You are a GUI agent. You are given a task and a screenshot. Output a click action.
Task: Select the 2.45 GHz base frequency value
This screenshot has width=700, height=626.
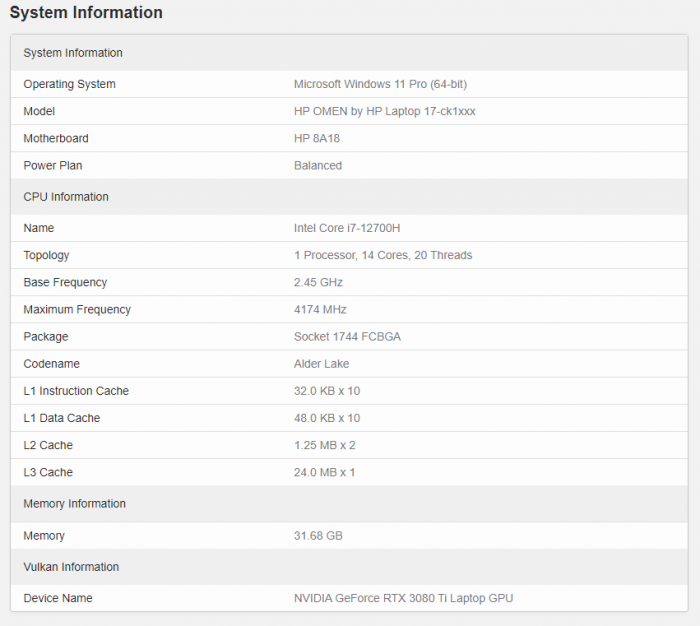coord(320,282)
